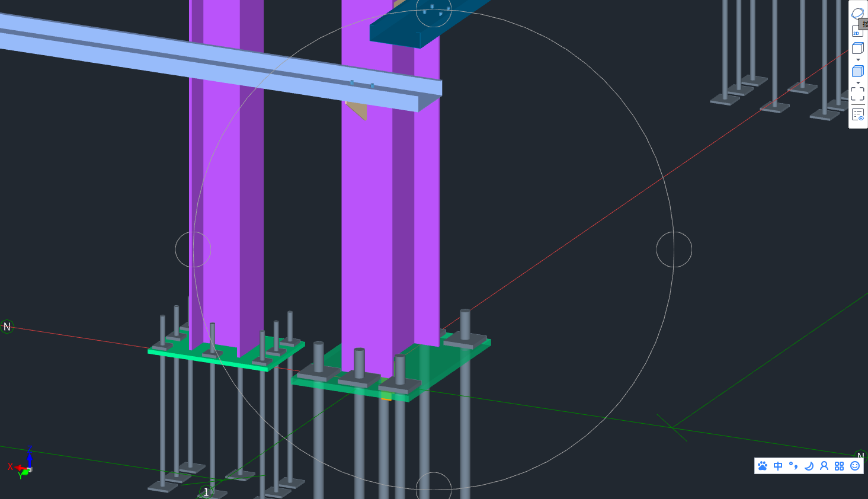The height and width of the screenshot is (499, 868).
Task: Toggle Chinese input mode (中)
Action: coord(778,466)
